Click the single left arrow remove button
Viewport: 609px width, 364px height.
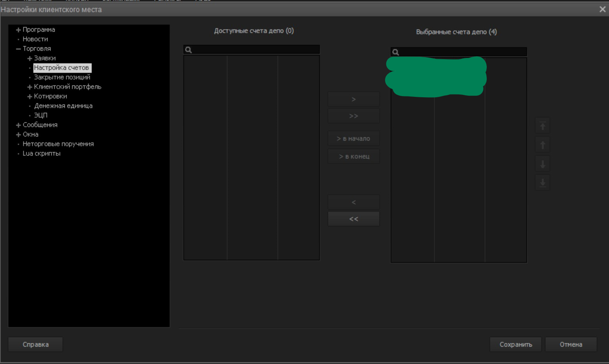click(x=353, y=202)
